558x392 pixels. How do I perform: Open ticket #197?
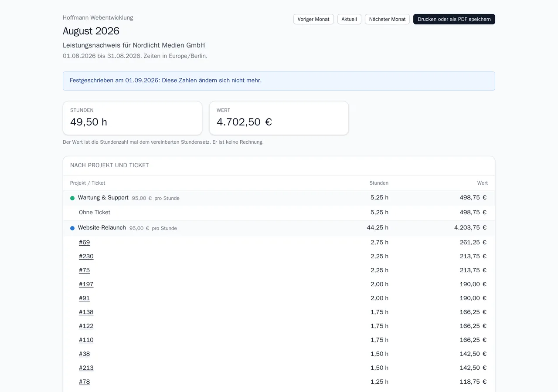point(86,284)
